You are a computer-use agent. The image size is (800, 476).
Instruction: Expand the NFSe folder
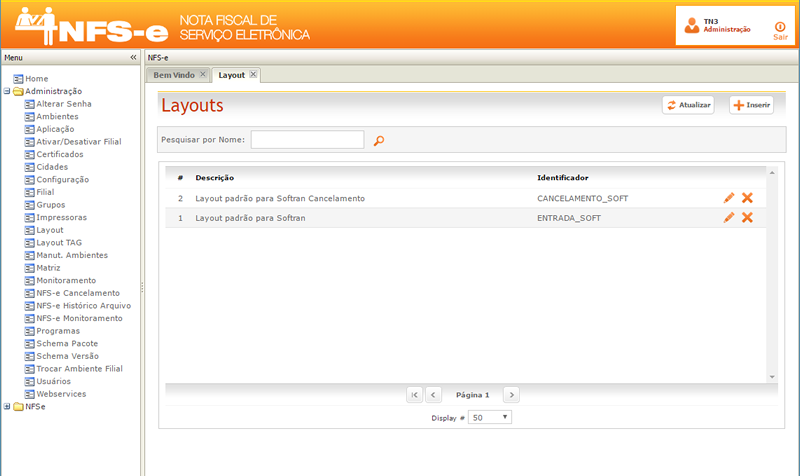[x=7, y=407]
